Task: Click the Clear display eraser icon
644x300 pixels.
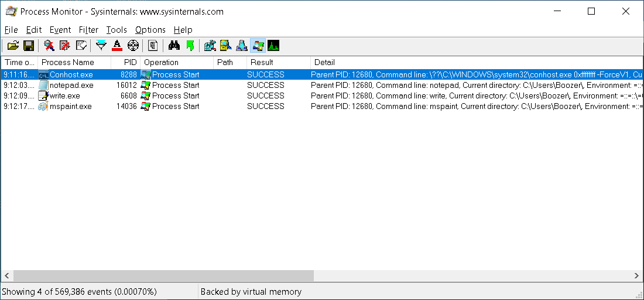Action: click(x=81, y=46)
